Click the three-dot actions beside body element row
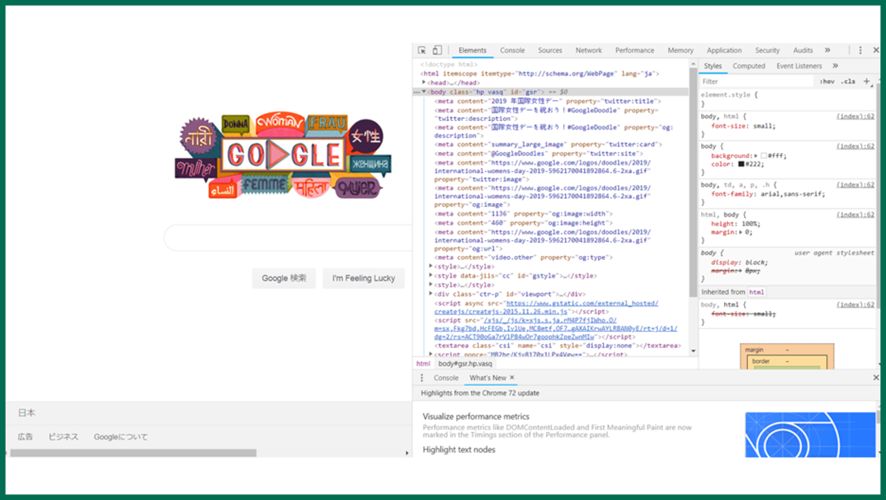 [x=416, y=92]
